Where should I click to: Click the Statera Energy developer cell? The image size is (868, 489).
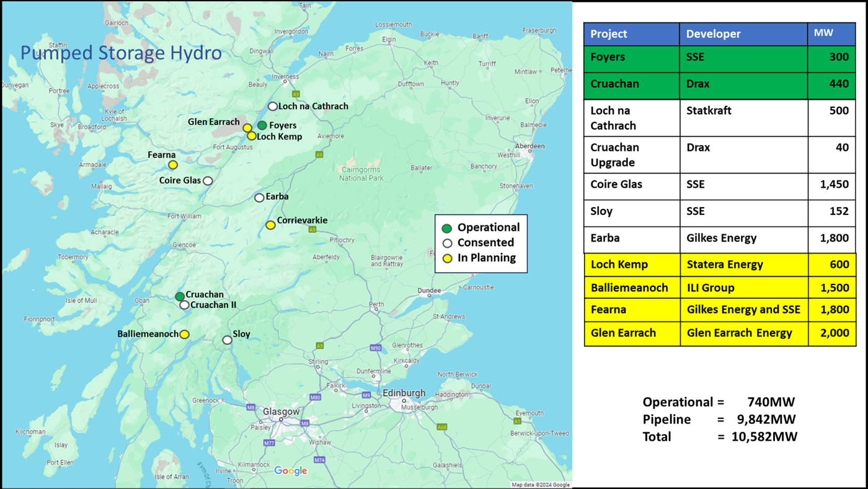[x=743, y=265]
